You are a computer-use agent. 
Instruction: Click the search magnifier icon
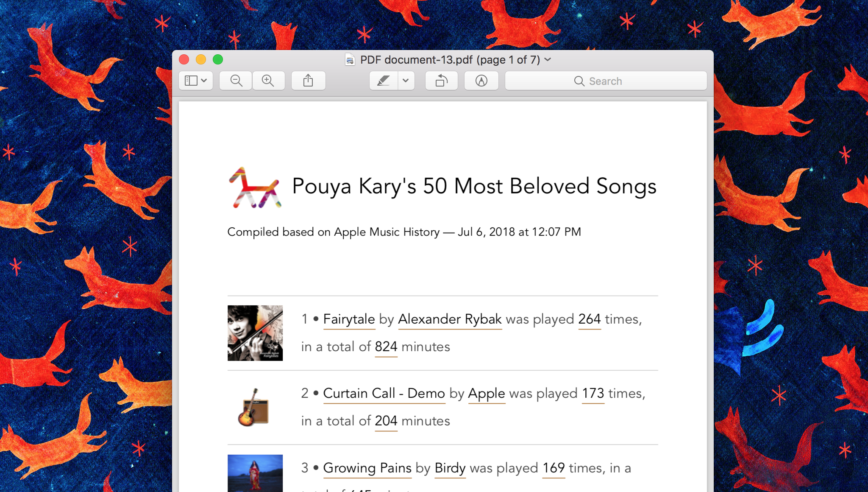(x=579, y=81)
